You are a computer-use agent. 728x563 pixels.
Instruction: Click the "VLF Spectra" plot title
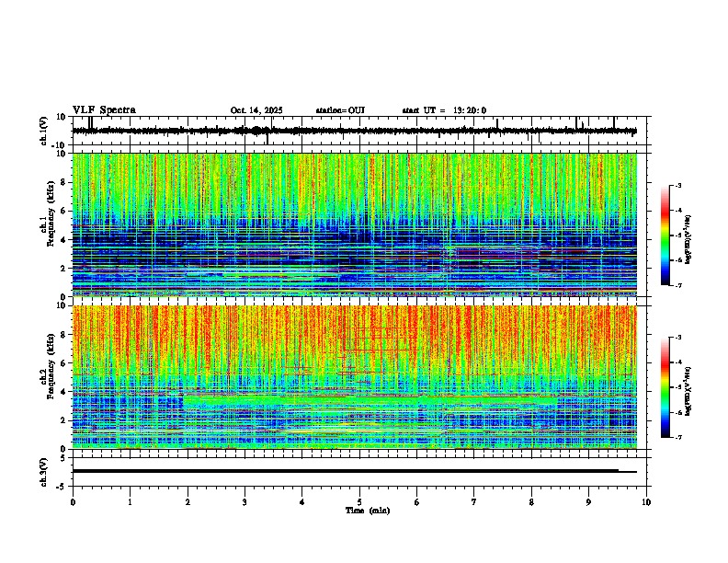[x=104, y=110]
